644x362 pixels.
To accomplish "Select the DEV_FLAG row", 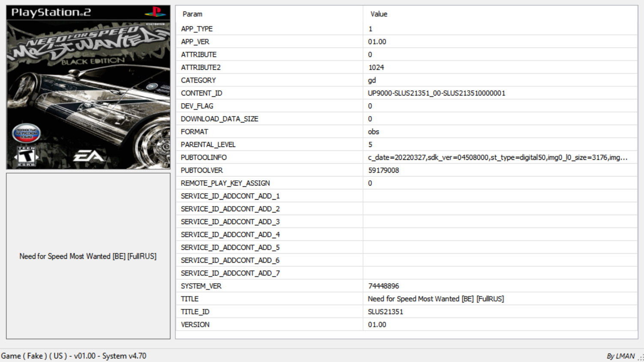I will tap(406, 106).
